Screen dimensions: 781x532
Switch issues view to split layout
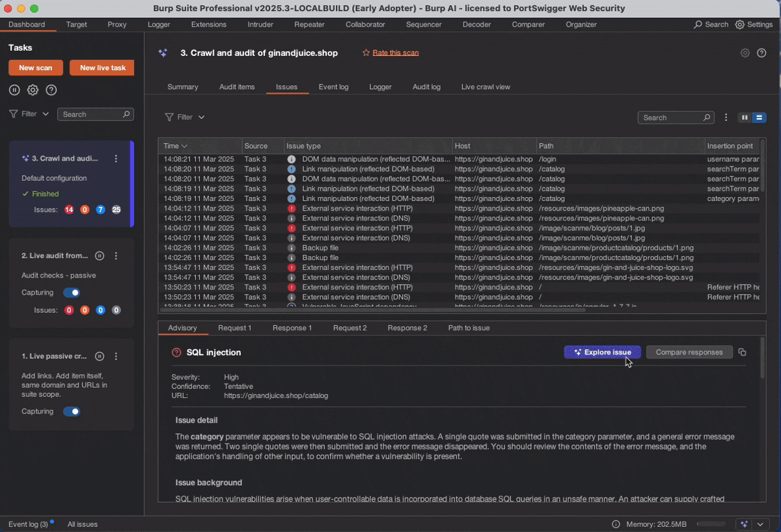(x=745, y=118)
